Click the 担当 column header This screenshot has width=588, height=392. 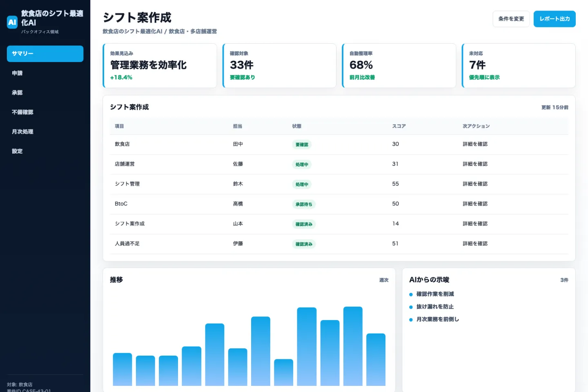pos(238,126)
